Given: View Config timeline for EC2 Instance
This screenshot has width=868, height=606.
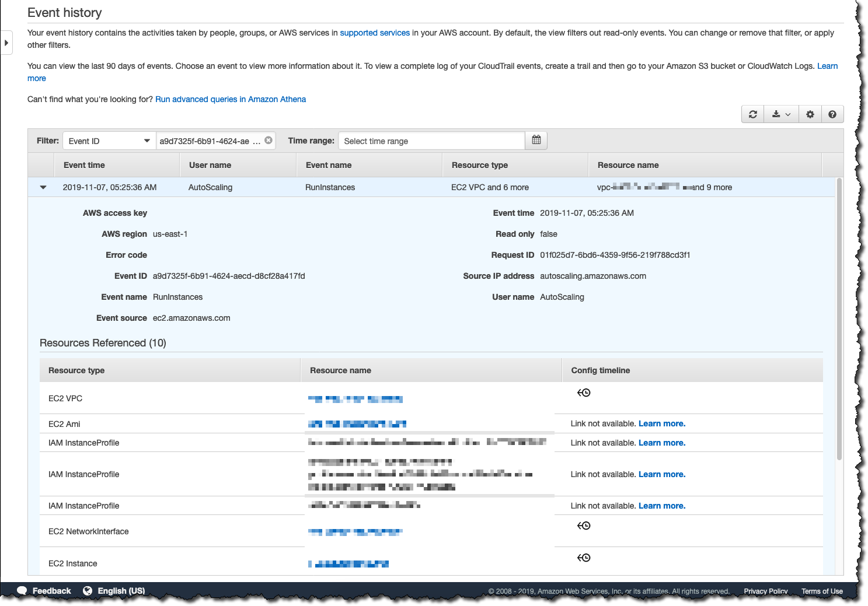Looking at the screenshot, I should click(x=584, y=557).
